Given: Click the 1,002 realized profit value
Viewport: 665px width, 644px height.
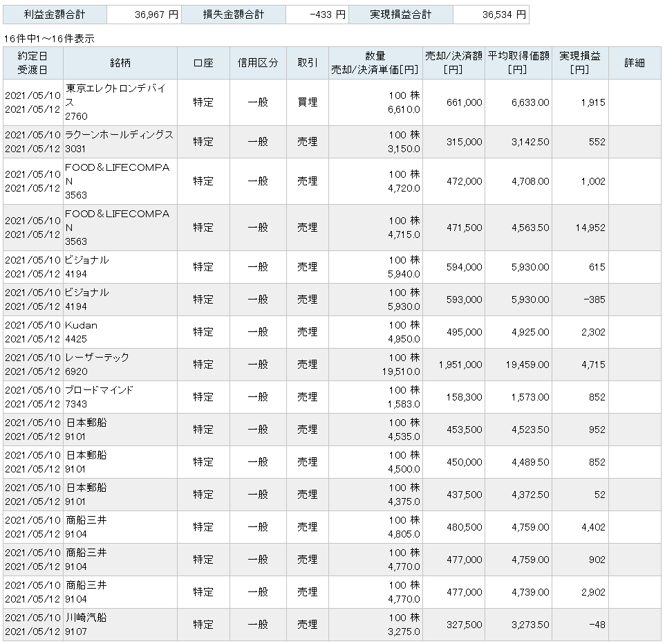Looking at the screenshot, I should (593, 181).
